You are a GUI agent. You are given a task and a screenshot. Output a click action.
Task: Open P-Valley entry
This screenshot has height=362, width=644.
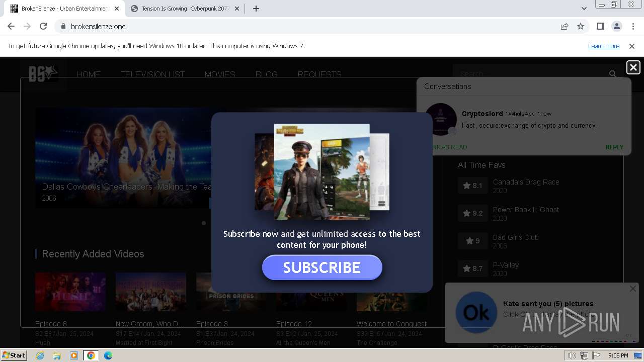(x=506, y=265)
